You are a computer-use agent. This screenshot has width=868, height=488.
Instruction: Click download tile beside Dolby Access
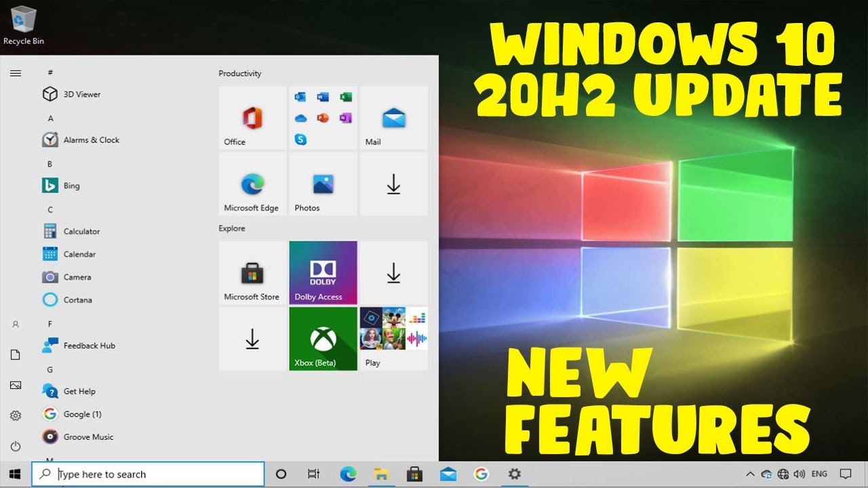tap(393, 272)
